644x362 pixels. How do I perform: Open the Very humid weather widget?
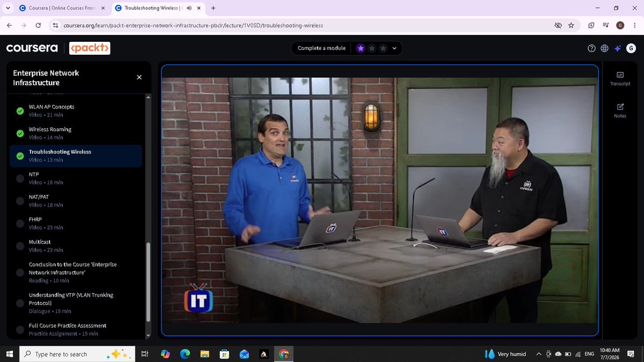[x=506, y=354]
